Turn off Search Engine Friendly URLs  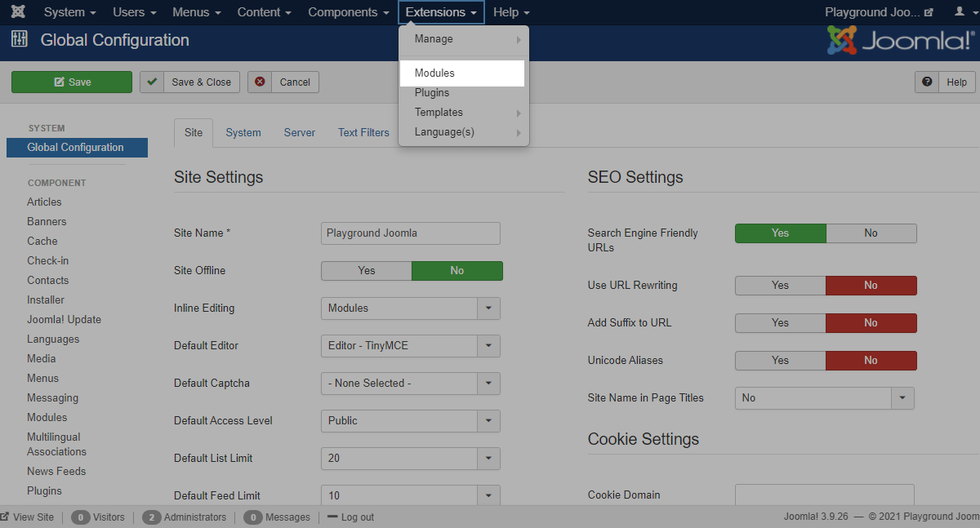point(871,233)
